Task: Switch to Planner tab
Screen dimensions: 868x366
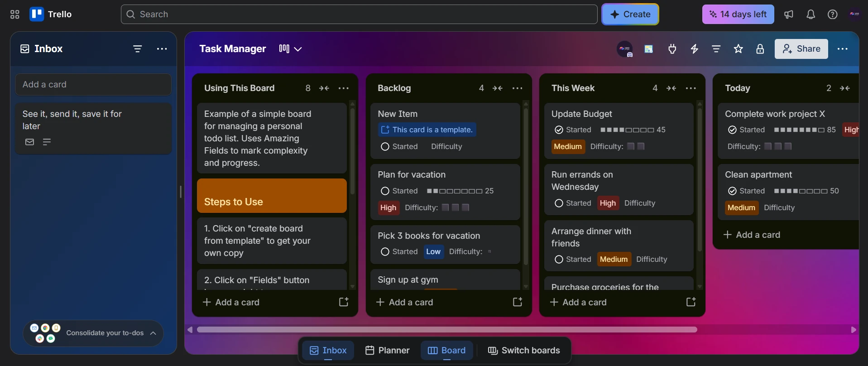Action: pos(388,351)
